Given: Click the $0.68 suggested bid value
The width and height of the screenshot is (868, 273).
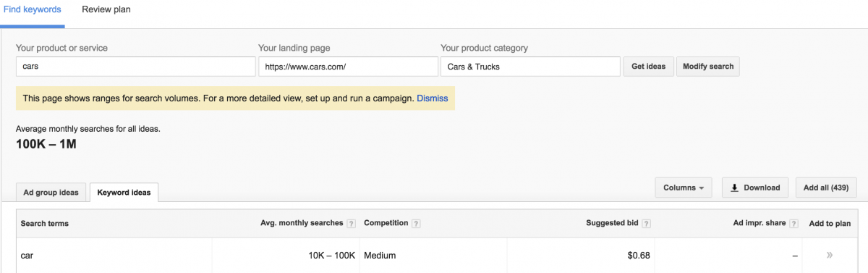Looking at the screenshot, I should [x=639, y=256].
